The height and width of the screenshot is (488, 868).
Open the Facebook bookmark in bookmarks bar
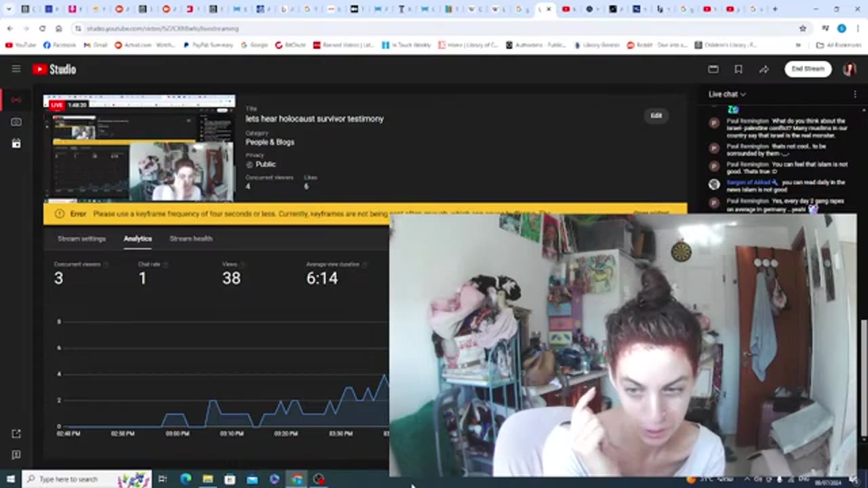pyautogui.click(x=60, y=45)
